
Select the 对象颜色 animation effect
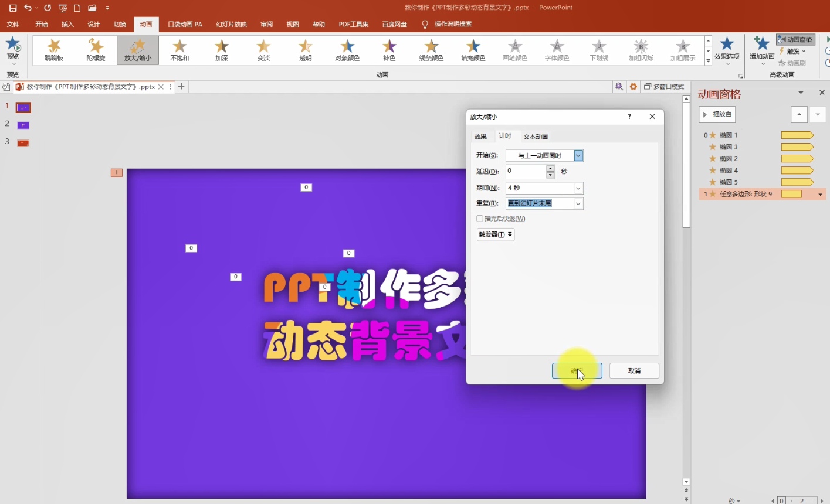[347, 50]
